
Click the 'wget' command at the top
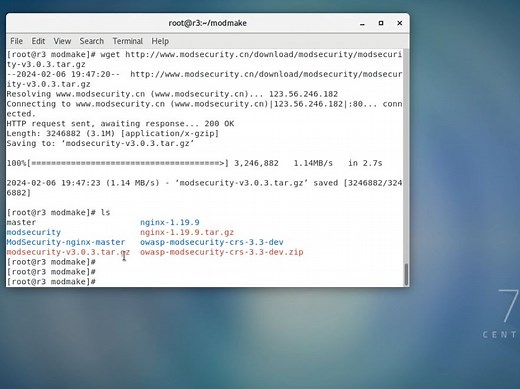click(x=110, y=55)
